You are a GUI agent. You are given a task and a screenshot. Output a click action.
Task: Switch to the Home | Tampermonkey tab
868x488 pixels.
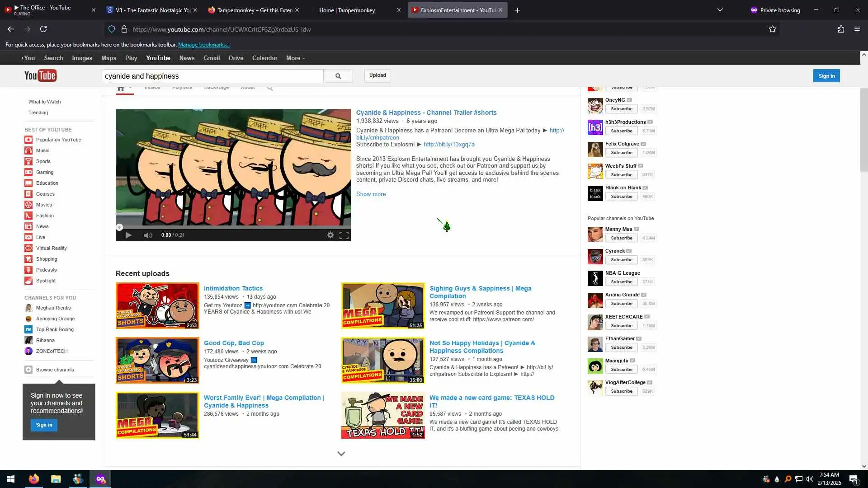click(347, 10)
